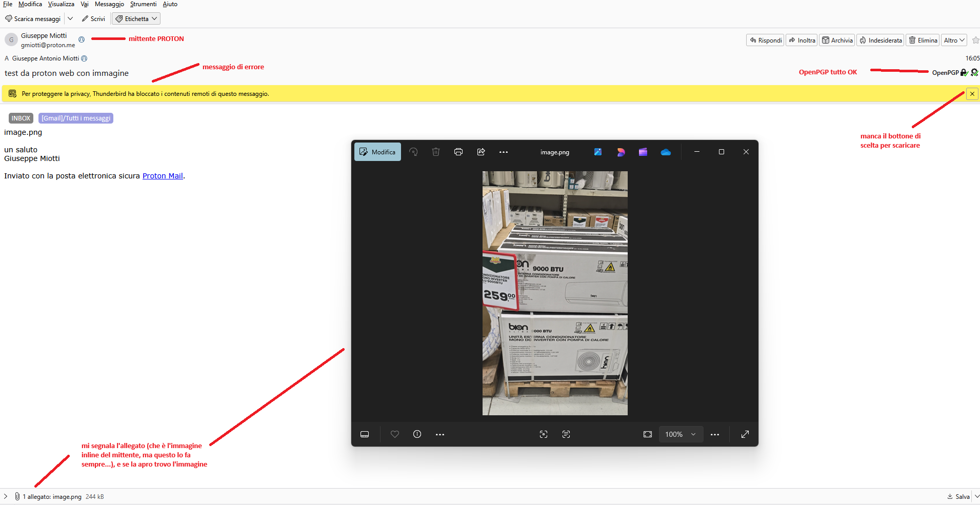Open the Proton Mail link

pos(163,176)
